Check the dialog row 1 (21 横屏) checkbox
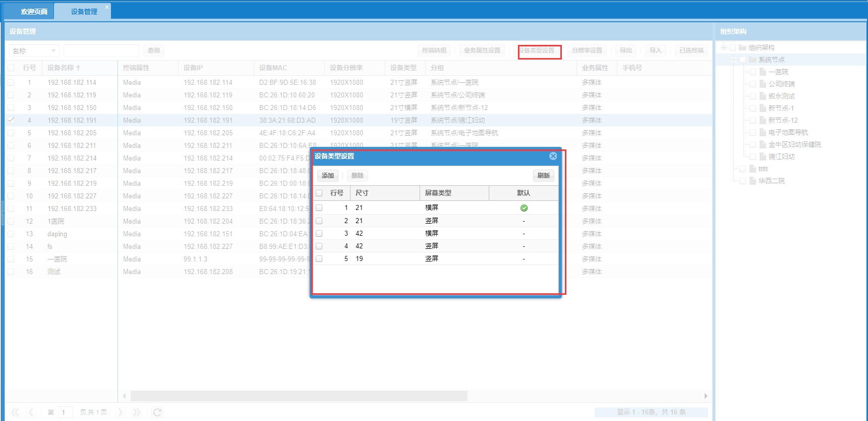The height and width of the screenshot is (421, 868). point(319,207)
